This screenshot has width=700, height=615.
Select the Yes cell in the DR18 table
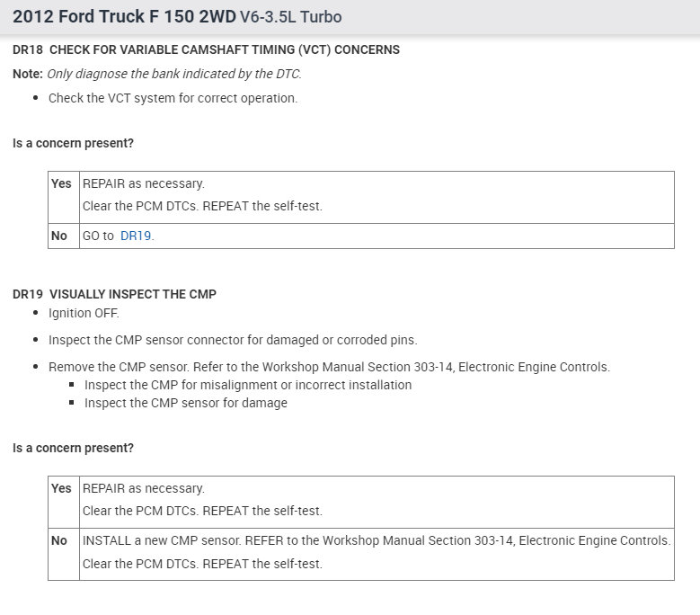[61, 183]
